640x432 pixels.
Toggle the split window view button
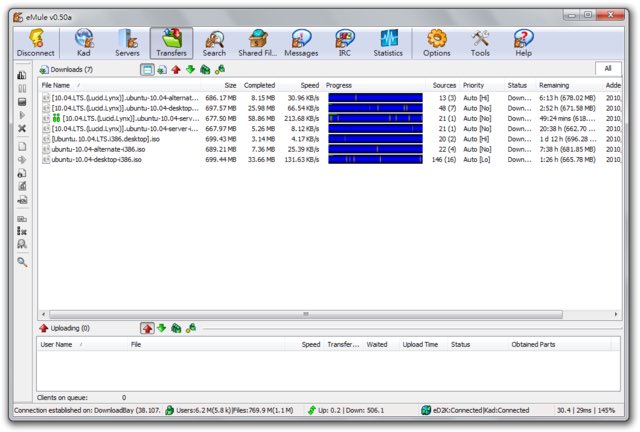point(147,70)
